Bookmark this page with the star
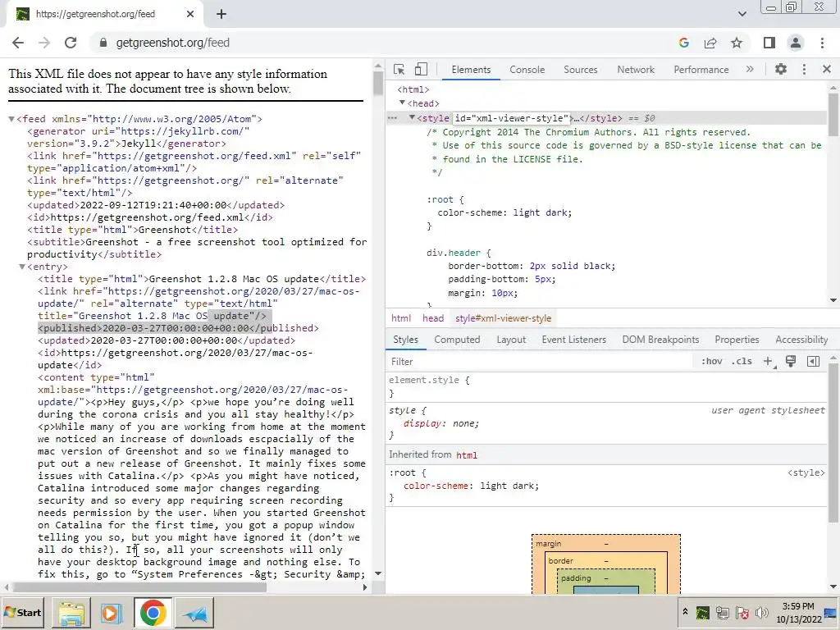This screenshot has height=630, width=840. click(737, 43)
